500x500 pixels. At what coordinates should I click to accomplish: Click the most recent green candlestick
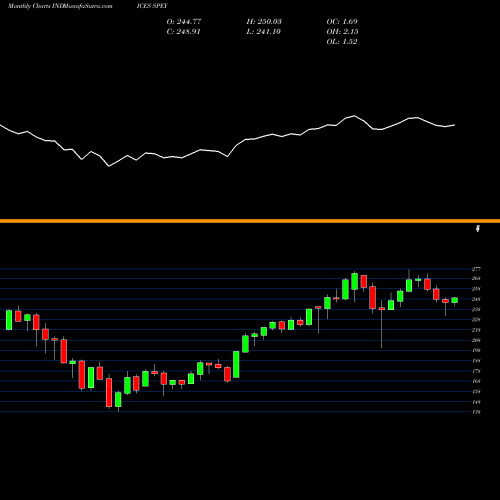(455, 301)
